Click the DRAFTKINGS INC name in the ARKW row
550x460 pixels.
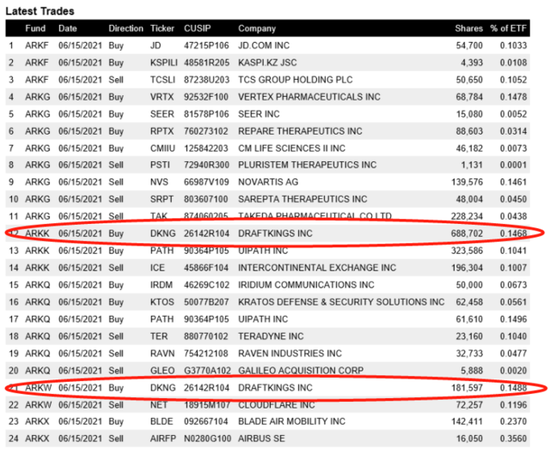click(x=275, y=388)
